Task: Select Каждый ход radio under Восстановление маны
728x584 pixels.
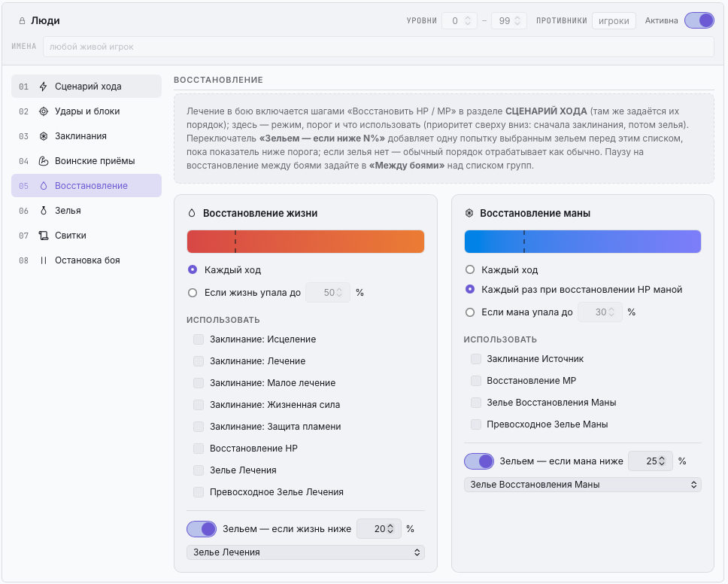Action: coord(470,270)
